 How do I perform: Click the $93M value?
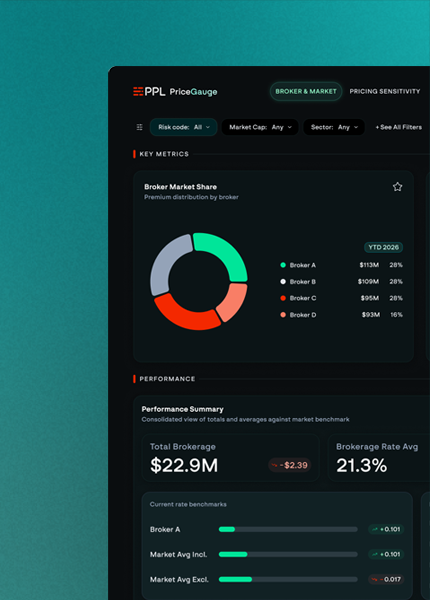tap(371, 315)
